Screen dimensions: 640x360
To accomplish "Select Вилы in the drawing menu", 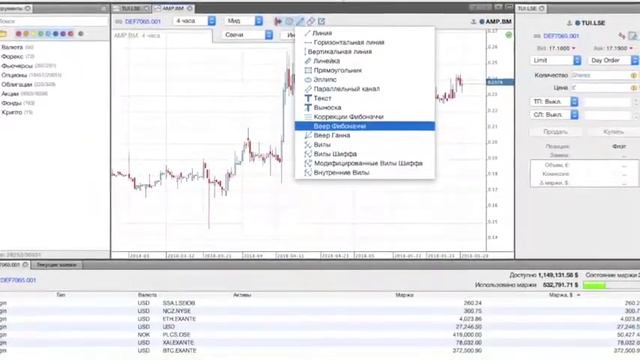I will [x=365, y=144].
